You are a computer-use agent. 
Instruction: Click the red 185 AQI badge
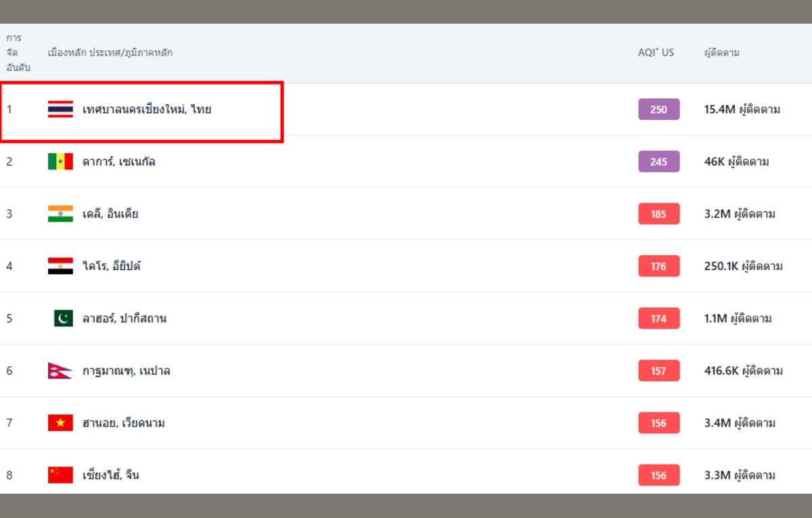pos(658,214)
